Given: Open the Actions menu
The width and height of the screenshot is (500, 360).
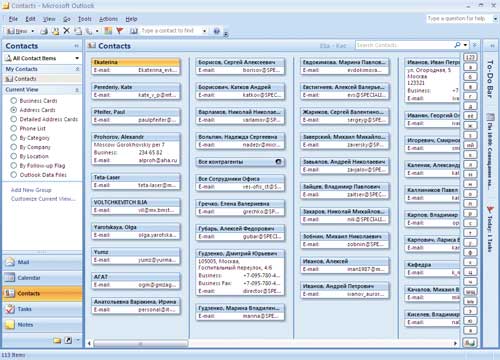Looking at the screenshot, I should tap(108, 19).
